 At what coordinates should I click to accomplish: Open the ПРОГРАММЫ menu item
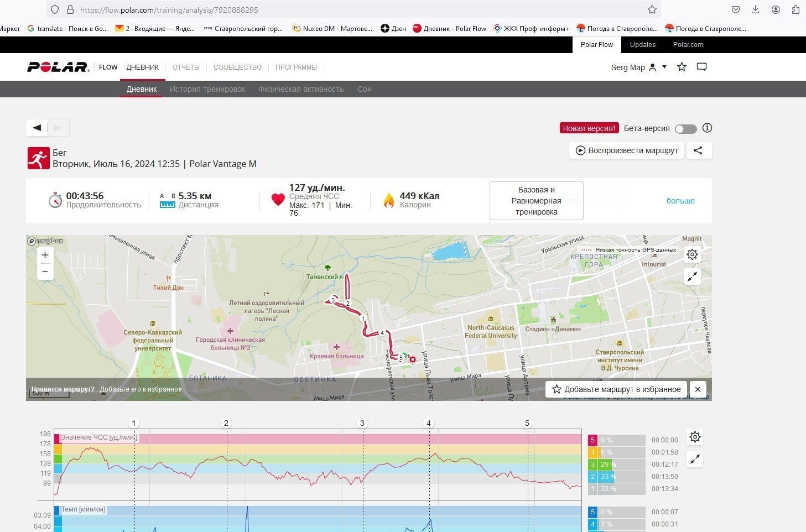tap(296, 67)
